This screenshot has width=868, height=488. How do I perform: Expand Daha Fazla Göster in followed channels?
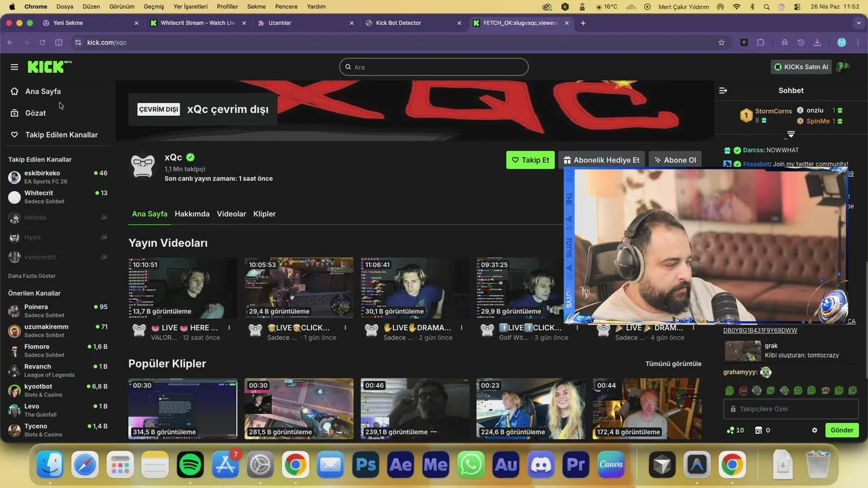coord(32,276)
